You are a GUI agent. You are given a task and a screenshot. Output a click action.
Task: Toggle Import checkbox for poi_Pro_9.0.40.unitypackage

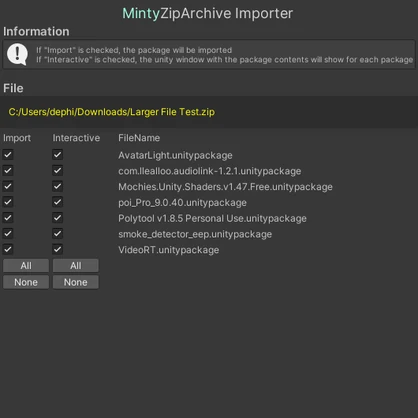coord(8,202)
